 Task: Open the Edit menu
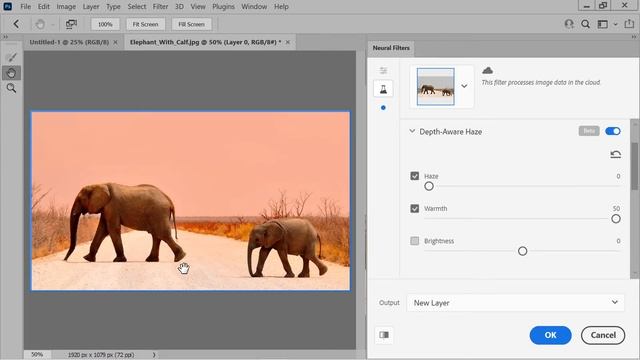point(44,7)
